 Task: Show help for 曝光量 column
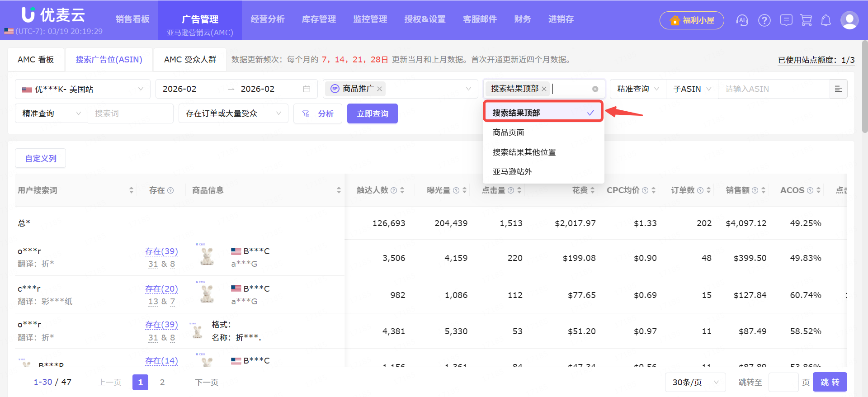[x=456, y=190]
